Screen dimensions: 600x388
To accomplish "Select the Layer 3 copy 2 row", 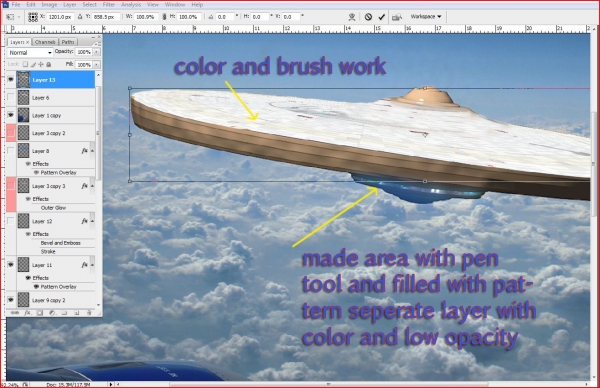I will pos(50,133).
